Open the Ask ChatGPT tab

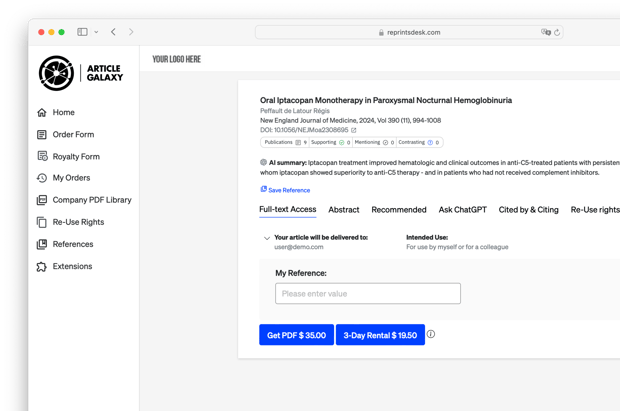462,210
